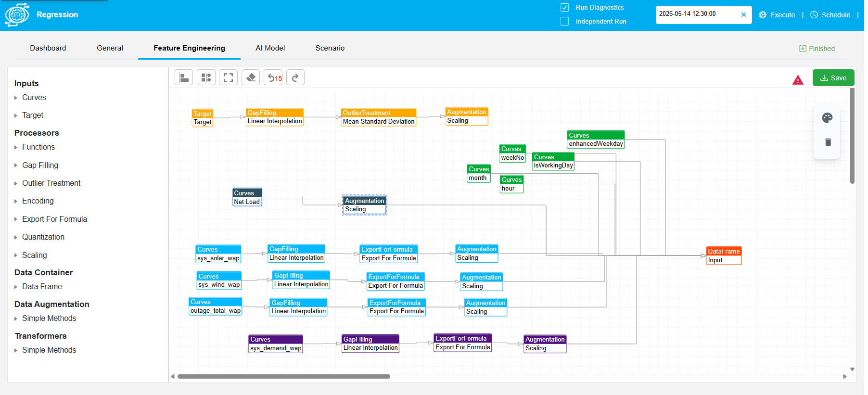Select the Net Load curves node
868x395 pixels.
point(247,197)
